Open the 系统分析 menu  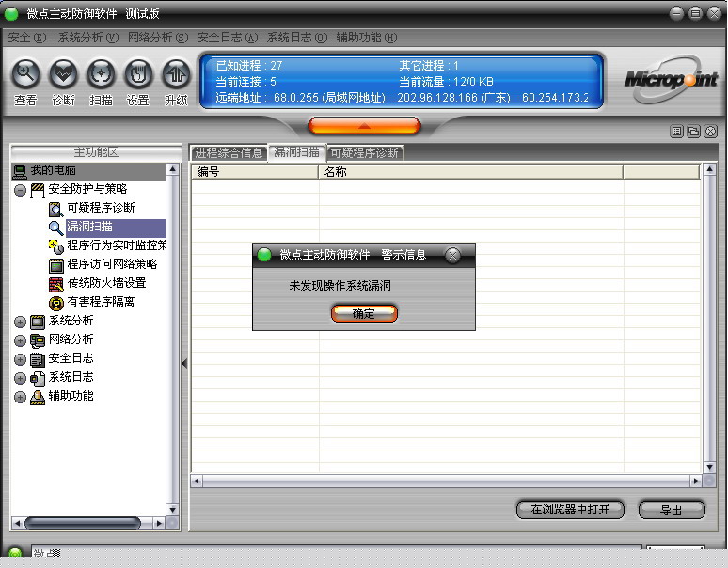coord(88,38)
